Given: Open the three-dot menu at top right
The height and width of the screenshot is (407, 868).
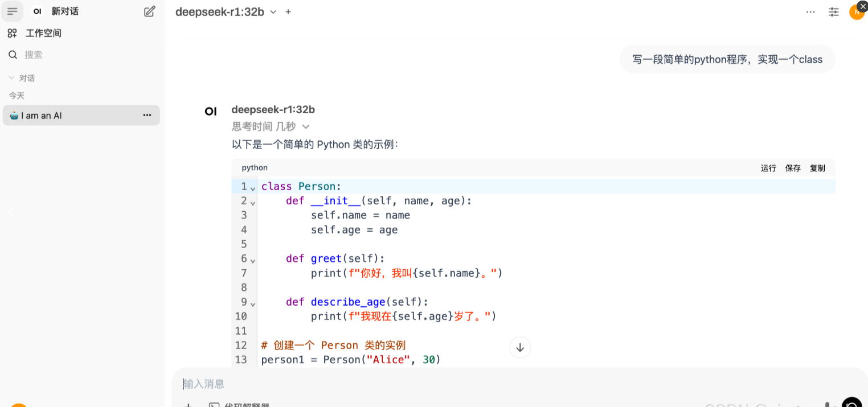Looking at the screenshot, I should 810,12.
